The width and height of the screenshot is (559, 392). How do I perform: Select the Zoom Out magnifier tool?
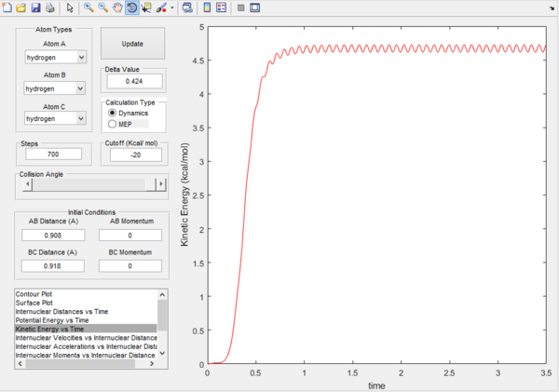(x=102, y=7)
